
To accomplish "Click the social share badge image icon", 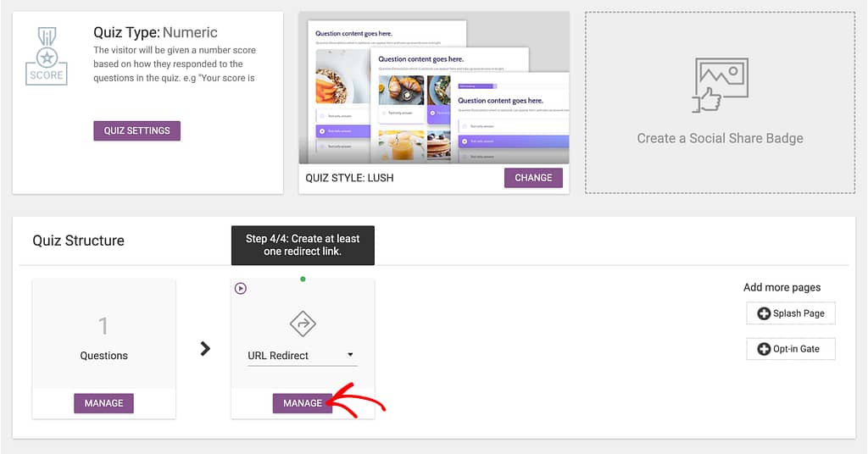I will [720, 86].
